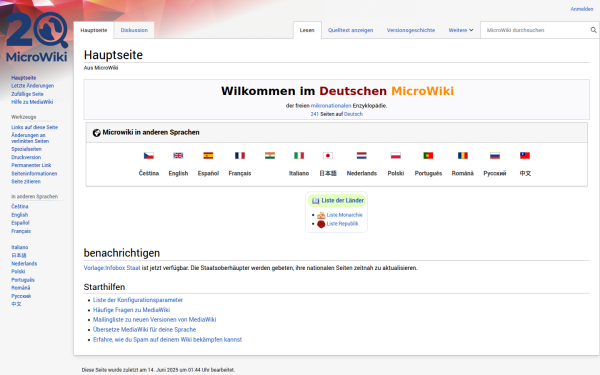The image size is (600, 375).
Task: Click the search magnifier icon
Action: pyautogui.click(x=593, y=30)
